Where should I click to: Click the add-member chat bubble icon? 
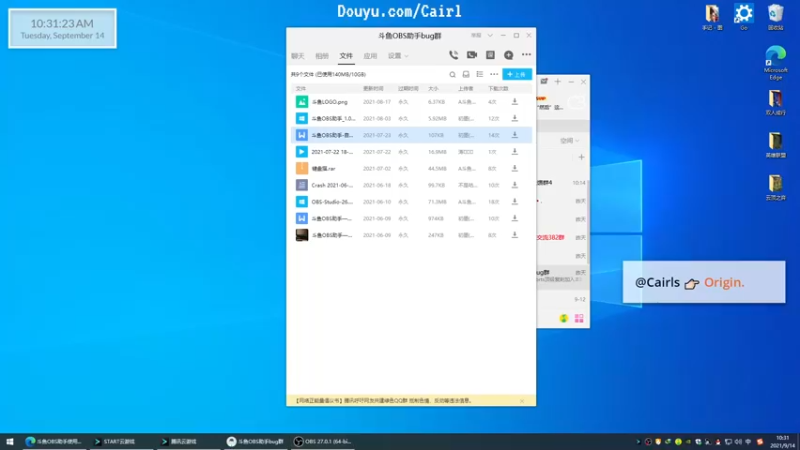(x=508, y=55)
